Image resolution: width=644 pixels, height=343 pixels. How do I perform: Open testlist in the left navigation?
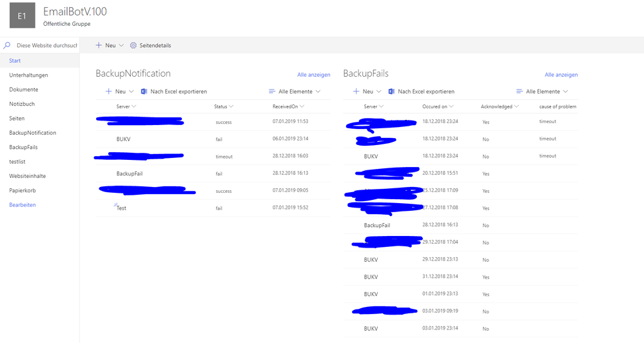point(17,161)
